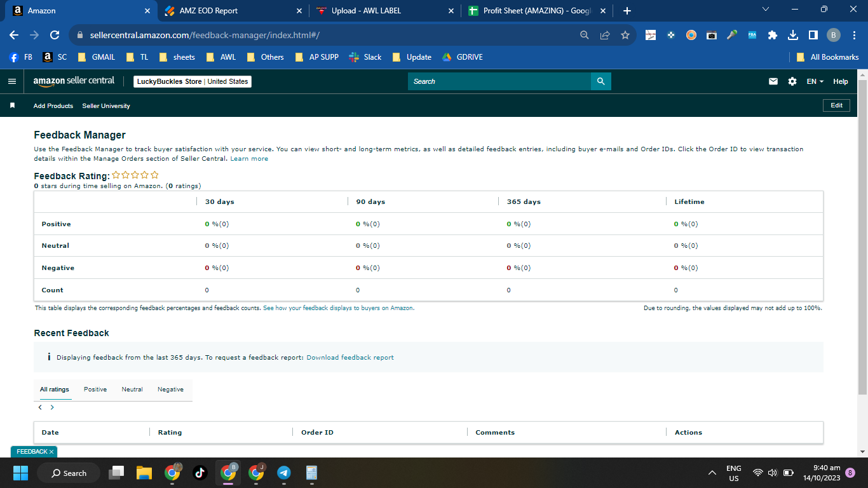Image resolution: width=868 pixels, height=488 pixels.
Task: Open Telegram from the taskbar
Action: click(x=284, y=472)
